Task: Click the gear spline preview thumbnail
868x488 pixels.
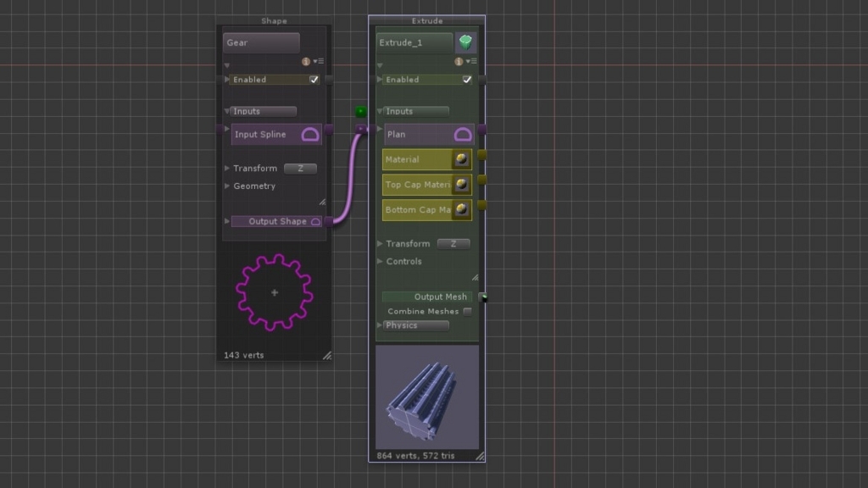Action: [x=275, y=292]
